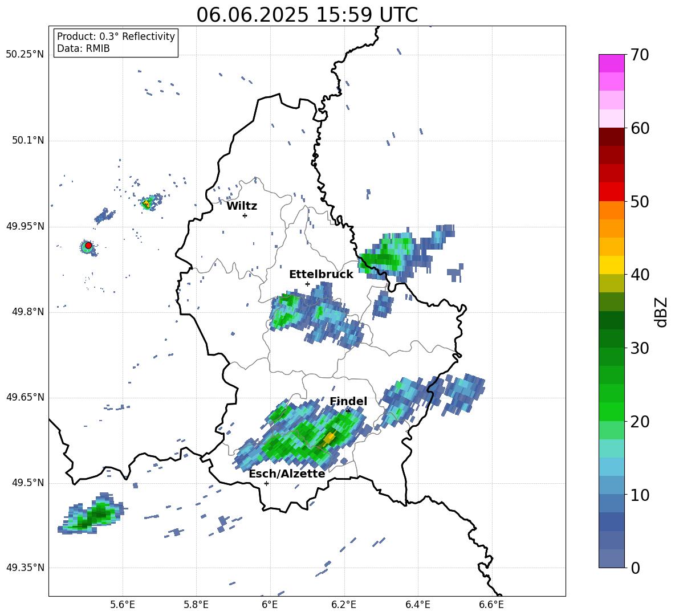This screenshot has width=675, height=616.
Task: Click the Wiltz location cross marker
Action: [245, 215]
